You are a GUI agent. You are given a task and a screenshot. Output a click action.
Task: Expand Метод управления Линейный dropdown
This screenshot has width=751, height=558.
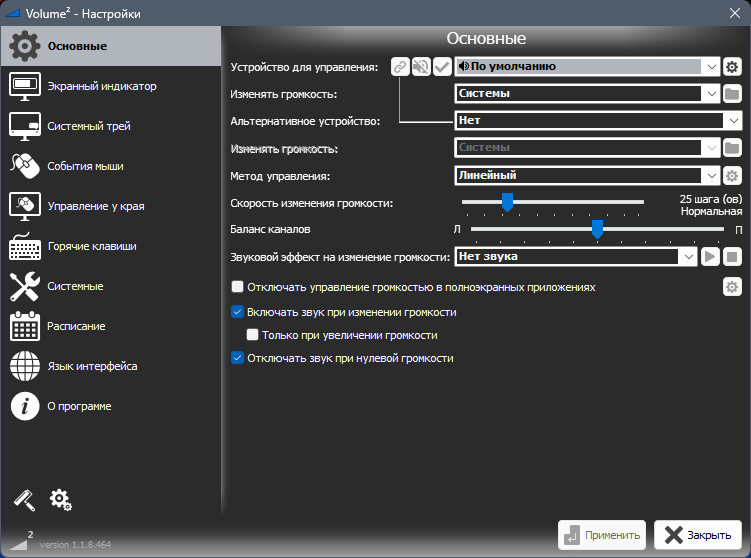coord(587,176)
